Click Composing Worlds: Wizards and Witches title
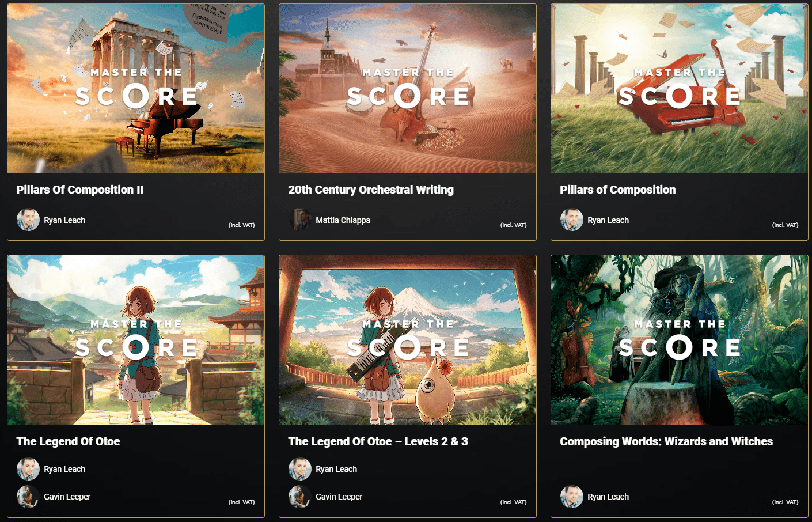 (666, 441)
